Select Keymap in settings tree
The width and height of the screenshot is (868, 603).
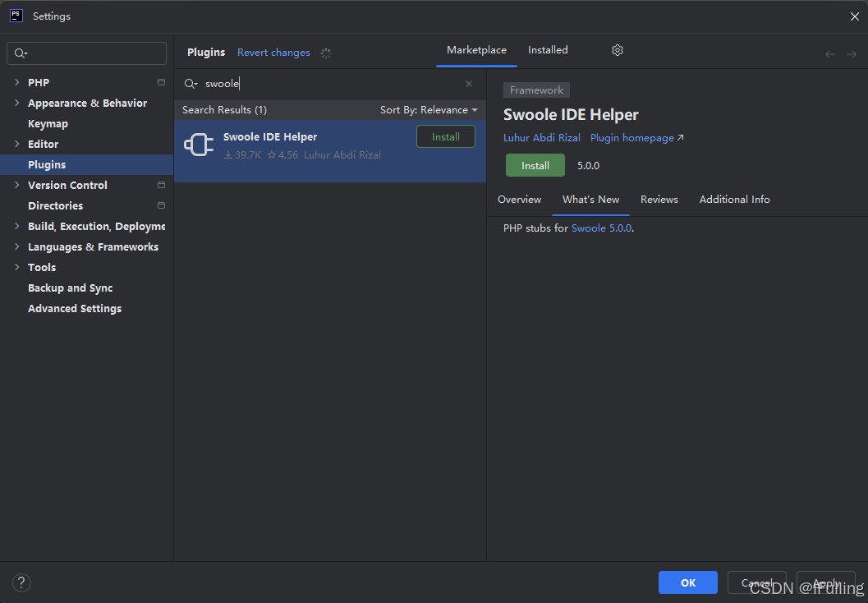(x=48, y=123)
